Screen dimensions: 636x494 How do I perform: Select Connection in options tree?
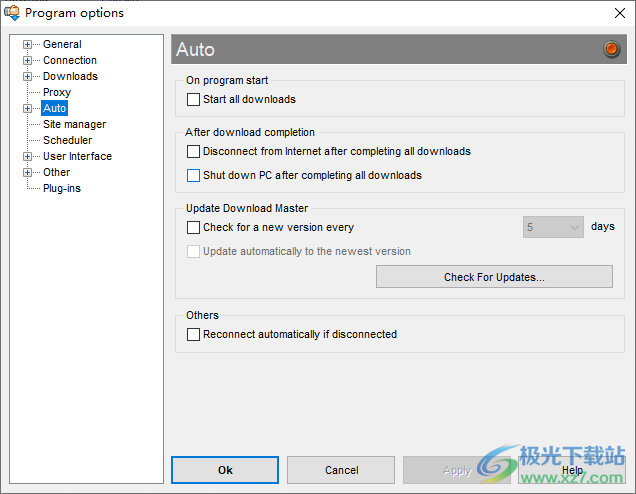(x=70, y=60)
